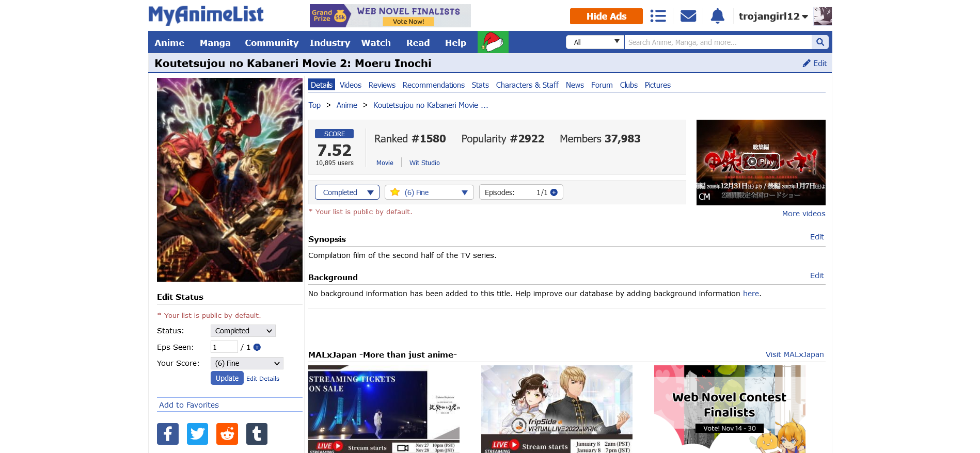
Task: Increment episodes seen with plus icon in Edit Status
Action: pyautogui.click(x=257, y=347)
